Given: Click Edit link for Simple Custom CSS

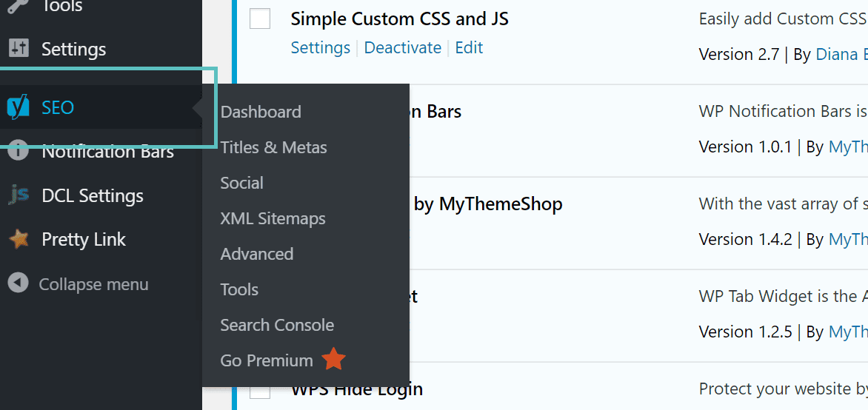Looking at the screenshot, I should (469, 48).
